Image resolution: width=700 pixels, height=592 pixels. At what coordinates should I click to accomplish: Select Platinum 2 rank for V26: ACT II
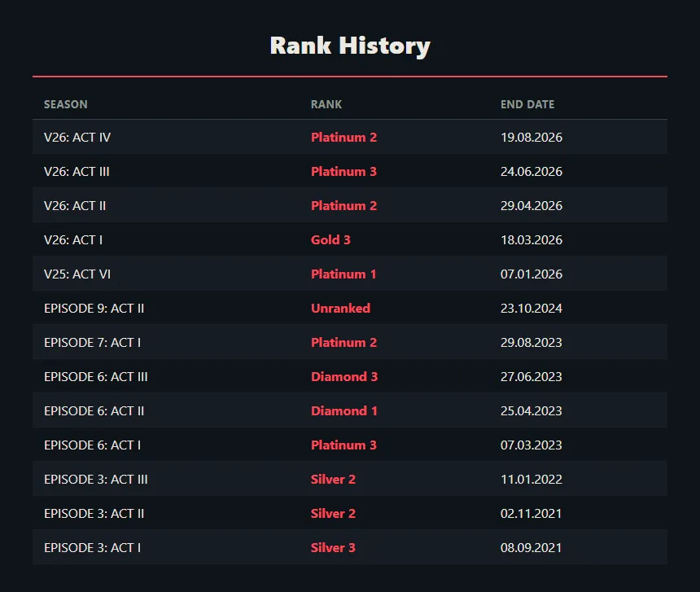tap(343, 206)
